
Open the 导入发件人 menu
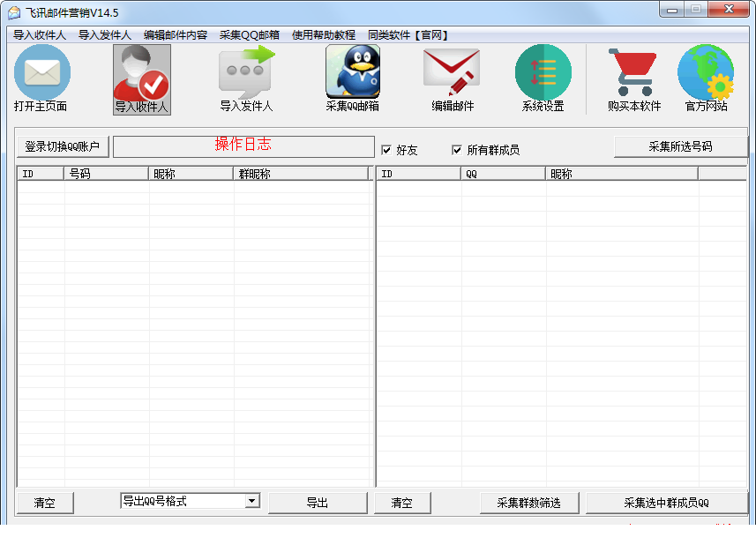(105, 34)
